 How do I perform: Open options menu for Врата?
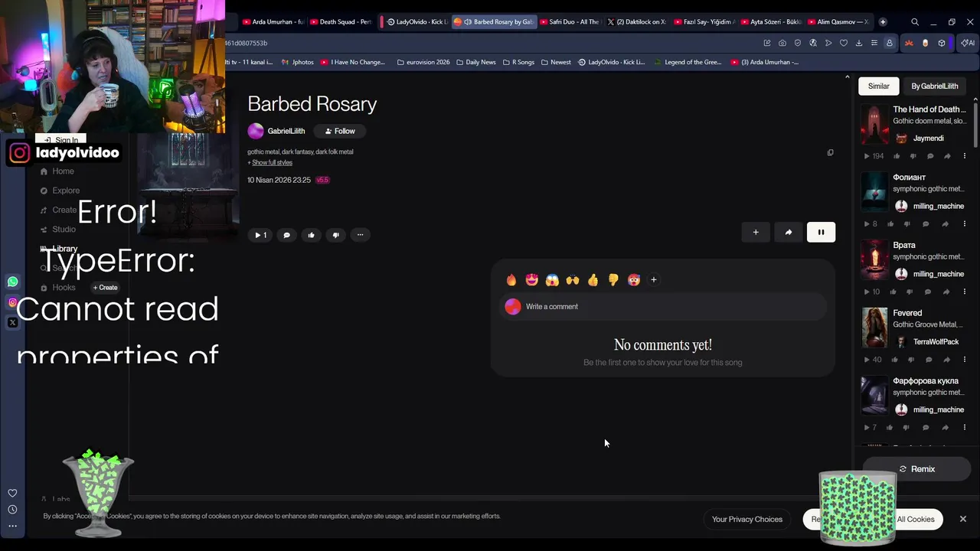click(x=964, y=292)
